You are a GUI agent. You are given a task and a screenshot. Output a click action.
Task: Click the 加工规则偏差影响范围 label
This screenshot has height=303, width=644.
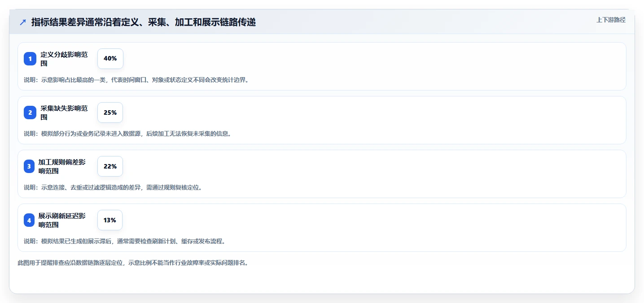[x=62, y=166]
